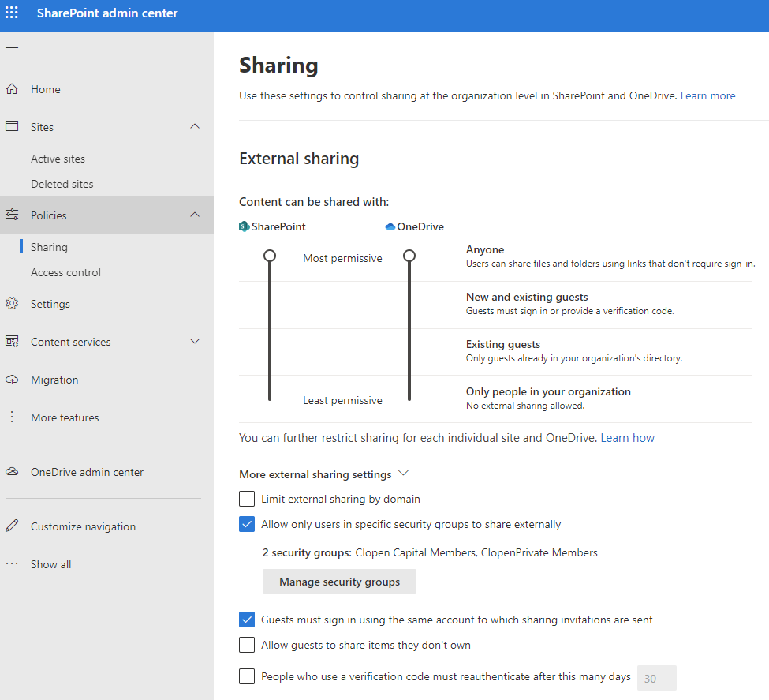Viewport: 769px width, 700px height.
Task: Open Migration in navigation
Action: click(x=54, y=380)
